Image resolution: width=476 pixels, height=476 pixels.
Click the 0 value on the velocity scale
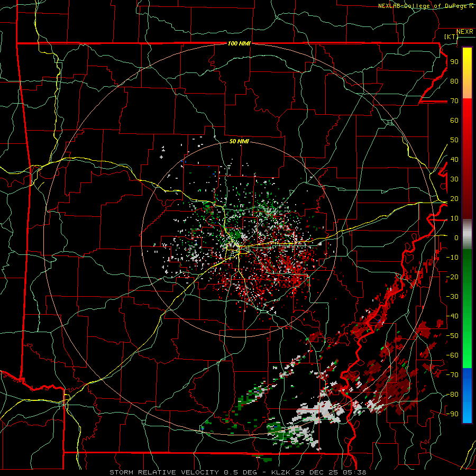coord(456,238)
